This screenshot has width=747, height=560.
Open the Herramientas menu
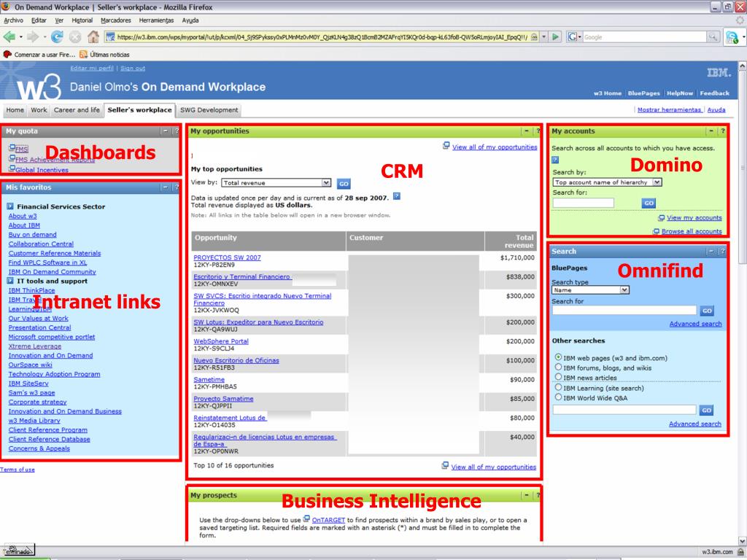pyautogui.click(x=156, y=20)
